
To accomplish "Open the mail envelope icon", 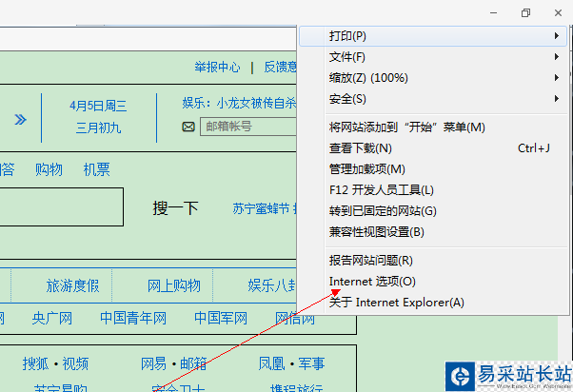I will click(x=188, y=127).
